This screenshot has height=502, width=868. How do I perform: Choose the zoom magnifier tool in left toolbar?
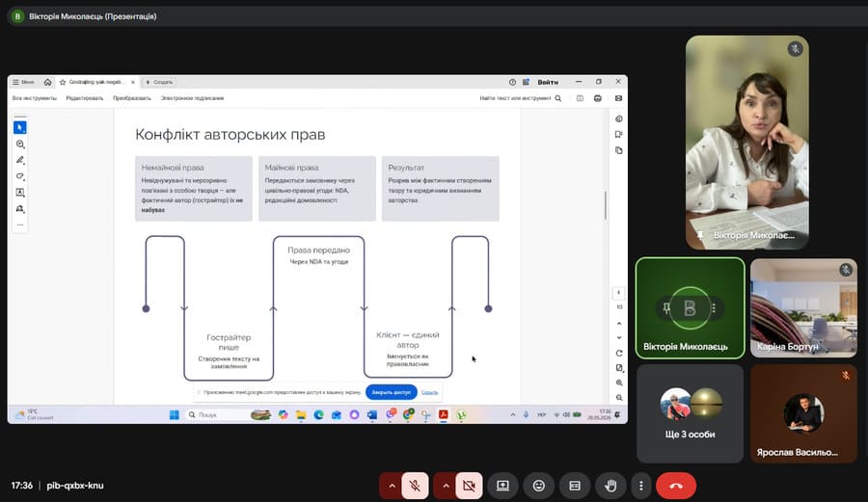pyautogui.click(x=20, y=144)
